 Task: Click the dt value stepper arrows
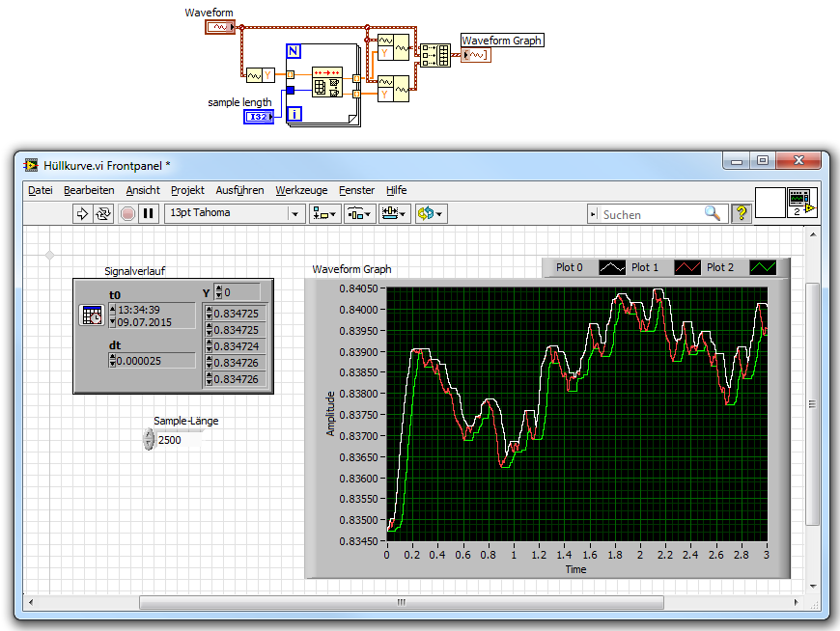[x=112, y=361]
